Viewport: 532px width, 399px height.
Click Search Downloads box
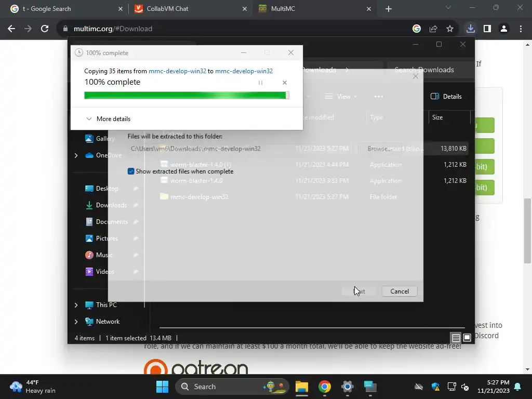[430, 70]
